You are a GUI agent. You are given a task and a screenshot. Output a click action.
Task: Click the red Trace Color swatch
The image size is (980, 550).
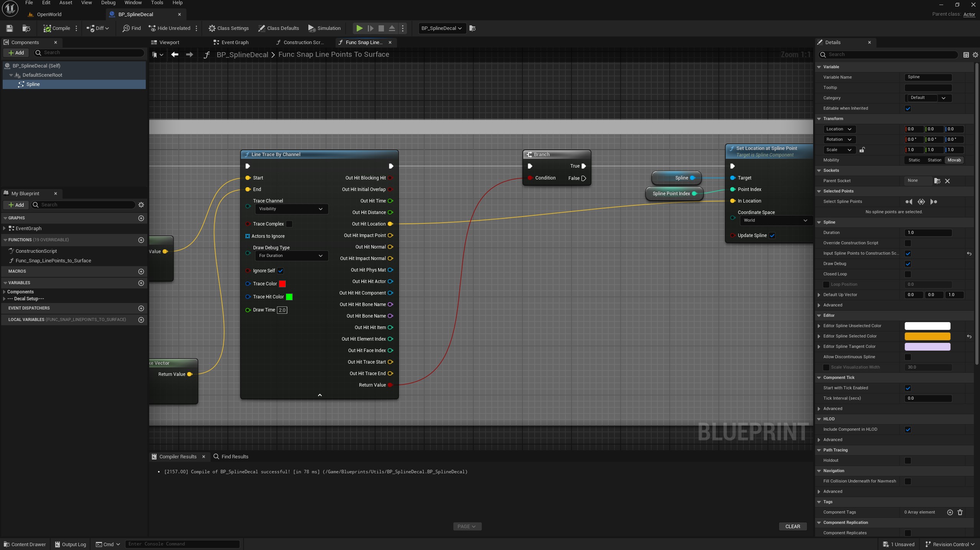(282, 283)
